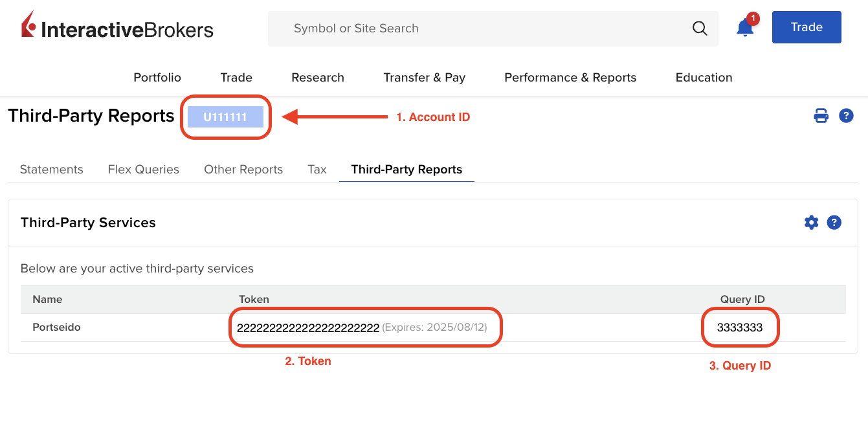
Task: Select the Third-Party Reports tab
Action: [406, 170]
